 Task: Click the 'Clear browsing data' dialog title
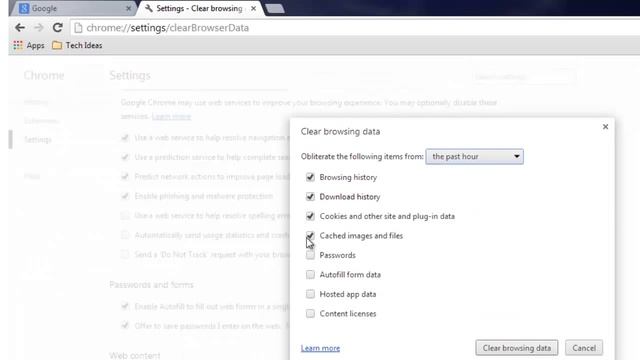(340, 131)
